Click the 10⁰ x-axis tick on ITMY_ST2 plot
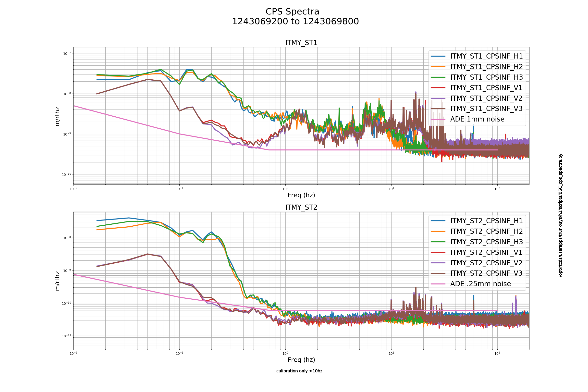 pos(285,354)
